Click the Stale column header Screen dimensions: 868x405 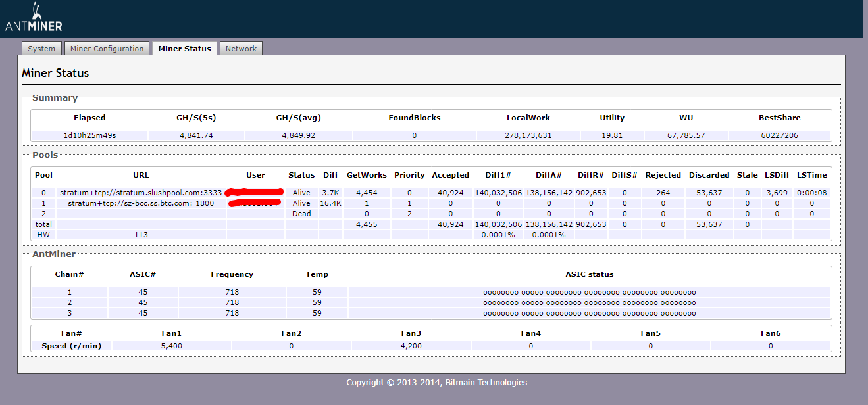[747, 175]
